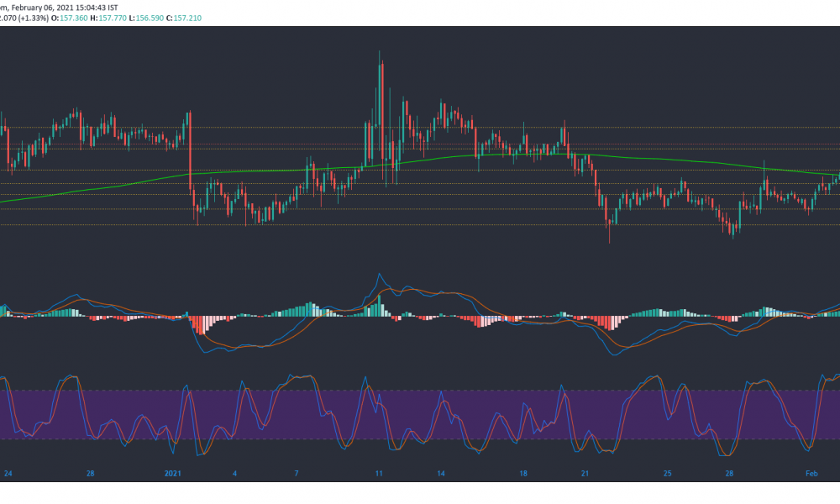Click the open price value O:157.360

pyautogui.click(x=69, y=18)
